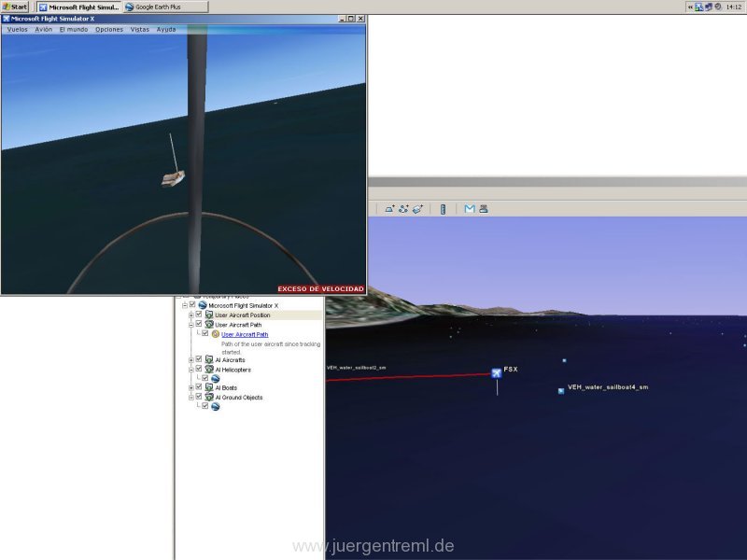
Task: Click the network connection tray icon
Action: pyautogui.click(x=698, y=7)
